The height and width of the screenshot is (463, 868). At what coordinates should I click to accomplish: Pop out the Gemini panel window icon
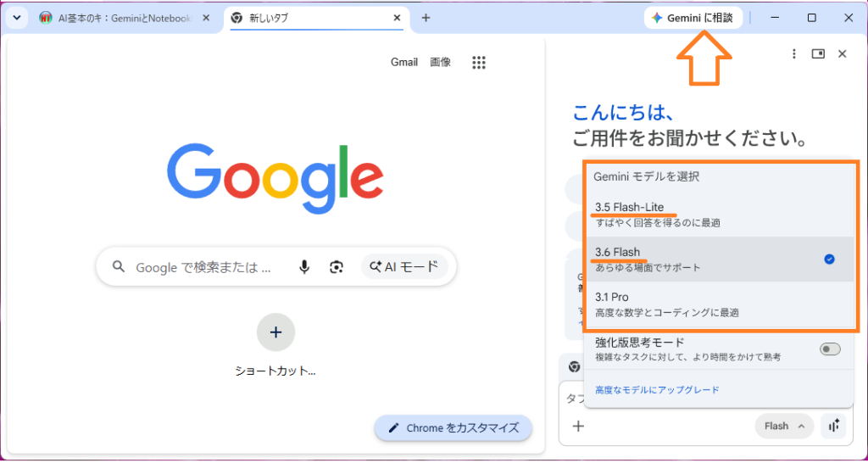pyautogui.click(x=818, y=53)
